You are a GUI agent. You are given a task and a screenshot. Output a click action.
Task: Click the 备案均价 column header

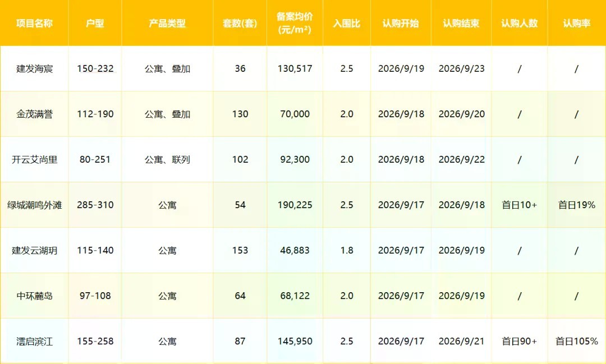click(295, 23)
